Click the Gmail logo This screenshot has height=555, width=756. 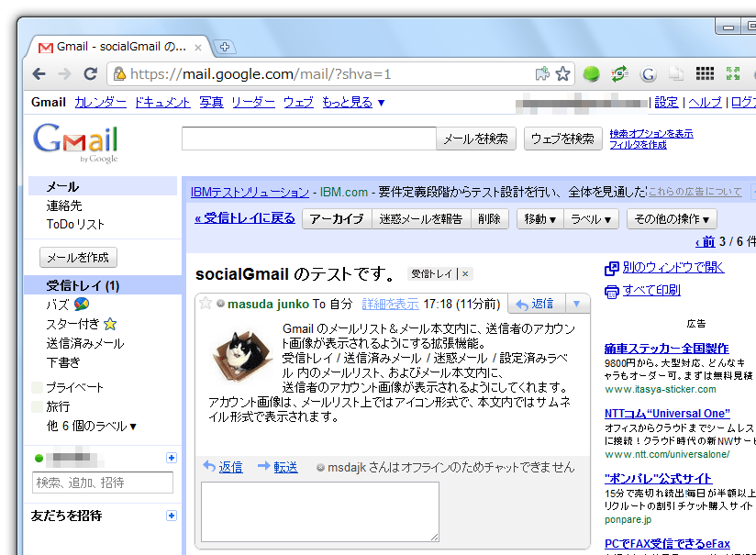(75, 143)
